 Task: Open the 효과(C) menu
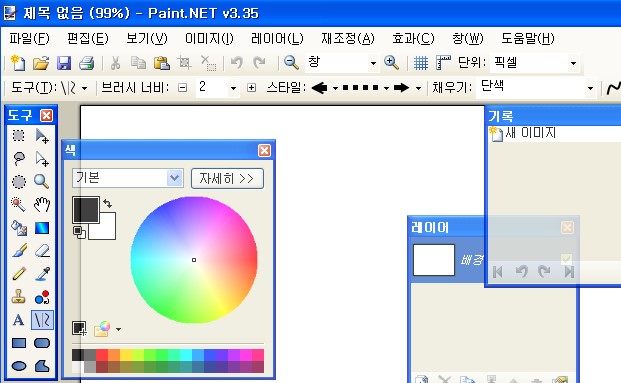(x=413, y=38)
